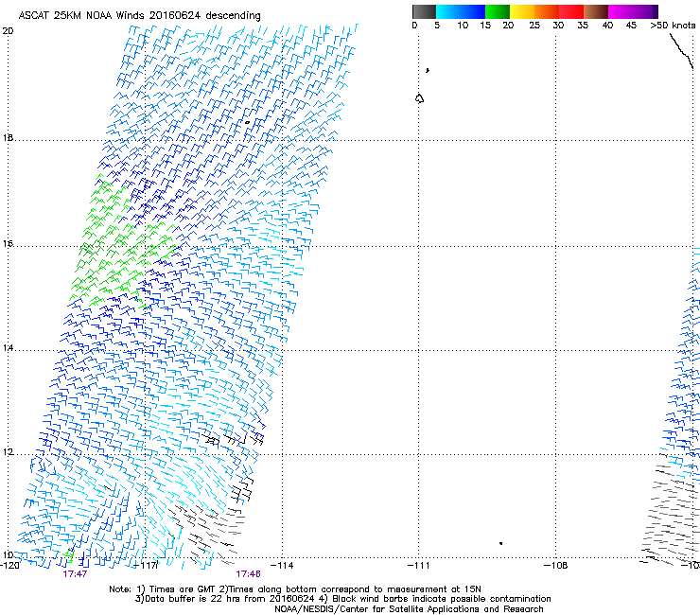Click the orange 25-30 knots legend segment
This screenshot has width=700, height=615.
547,11
